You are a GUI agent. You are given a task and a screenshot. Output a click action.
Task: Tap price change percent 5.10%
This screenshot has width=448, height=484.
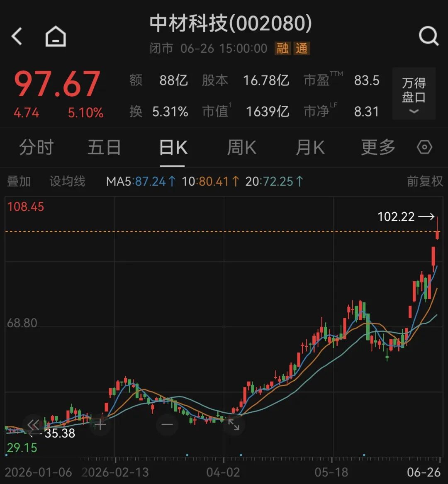pyautogui.click(x=86, y=113)
